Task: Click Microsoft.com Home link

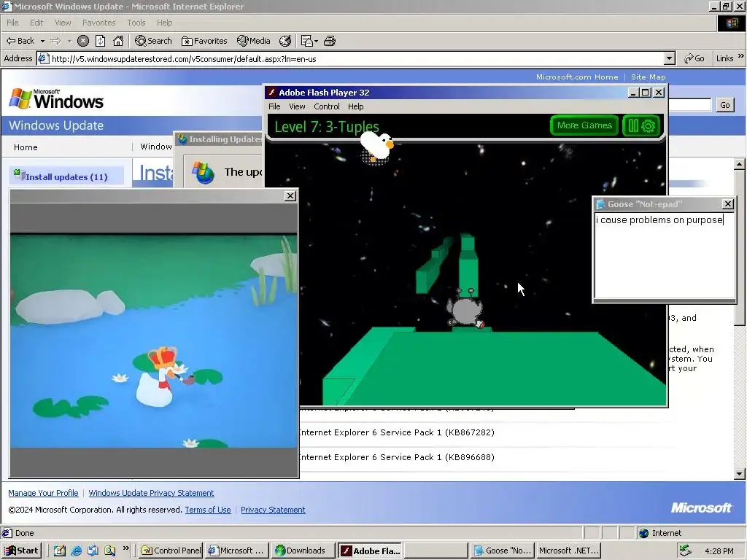Action: click(577, 77)
